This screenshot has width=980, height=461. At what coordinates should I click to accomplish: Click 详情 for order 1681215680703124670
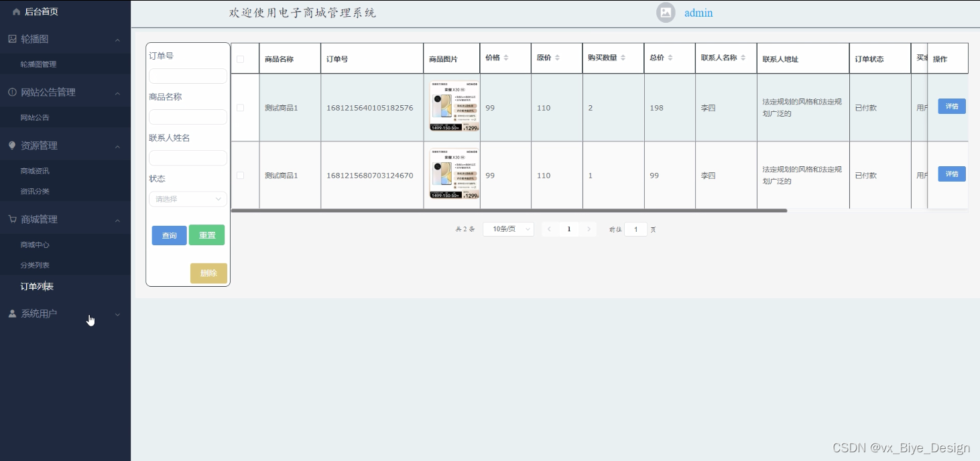(952, 174)
